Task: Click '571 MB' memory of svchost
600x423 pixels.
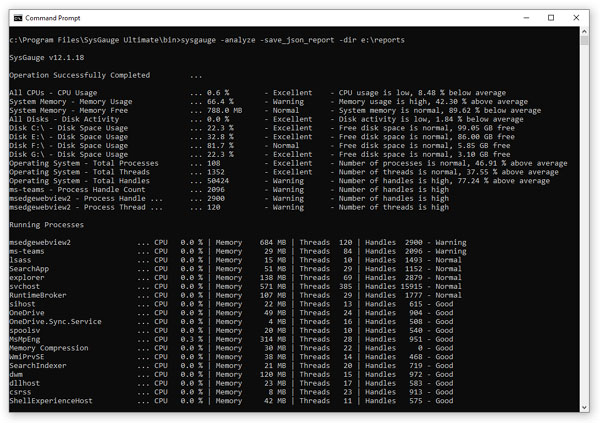Action: click(x=273, y=287)
